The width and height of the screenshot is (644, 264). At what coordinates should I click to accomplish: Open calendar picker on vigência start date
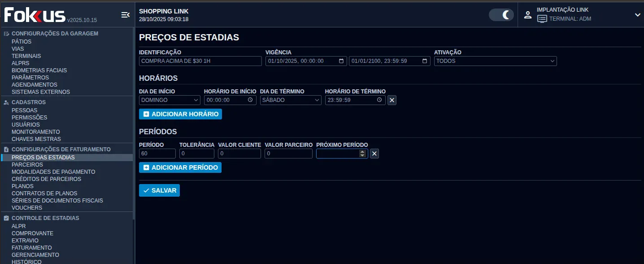coord(341,61)
